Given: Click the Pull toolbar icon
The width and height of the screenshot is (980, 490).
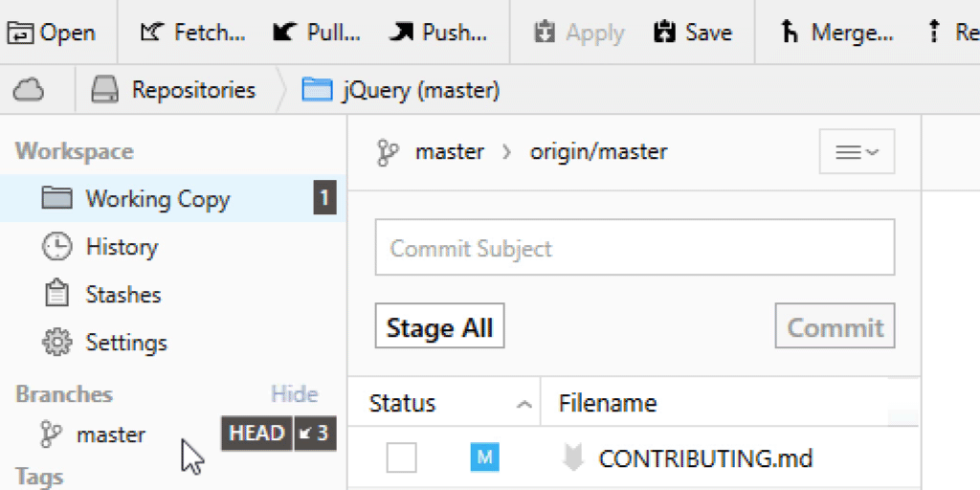Looking at the screenshot, I should 283,33.
